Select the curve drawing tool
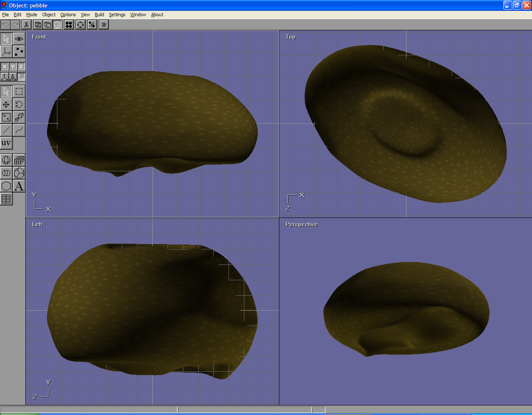 [x=19, y=130]
